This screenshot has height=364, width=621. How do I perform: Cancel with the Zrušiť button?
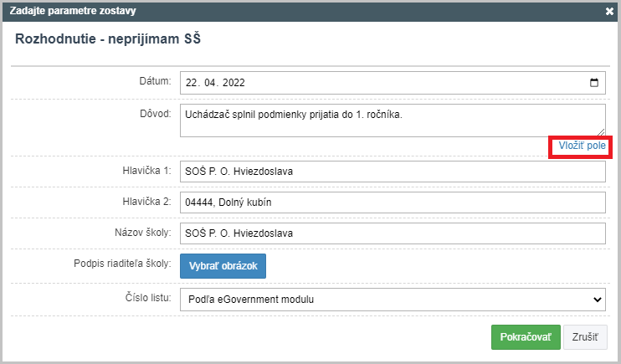click(x=585, y=337)
